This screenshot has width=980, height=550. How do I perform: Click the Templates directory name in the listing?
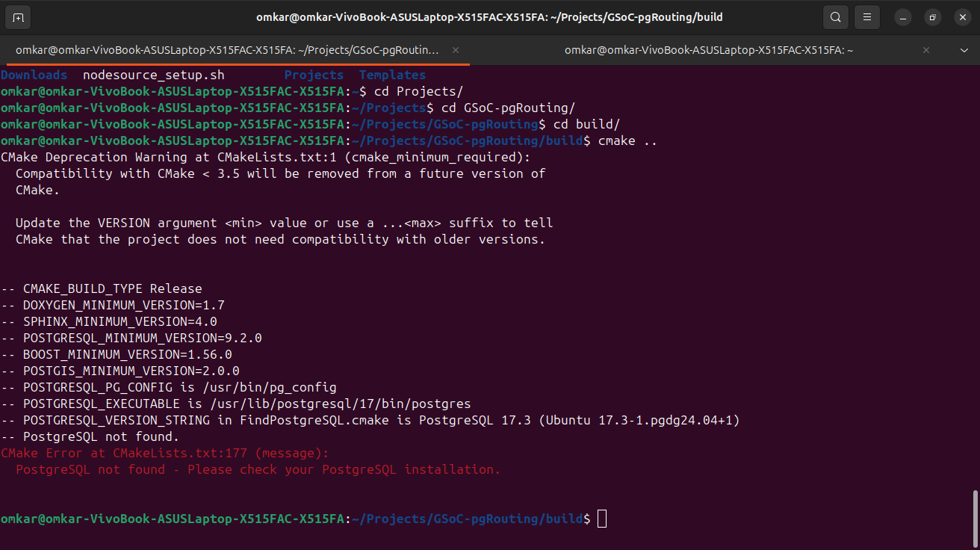coord(392,75)
